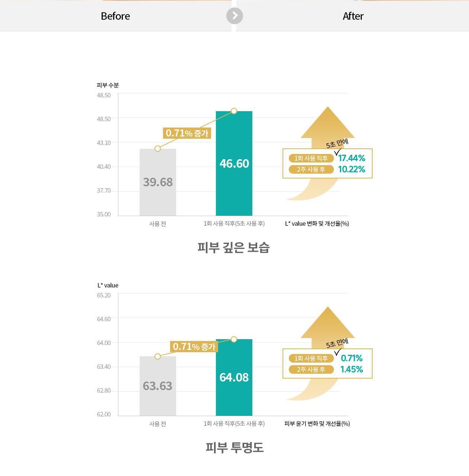Image resolution: width=469 pixels, height=476 pixels.
Task: Click the teal 64.08 bar
Action: point(234,377)
